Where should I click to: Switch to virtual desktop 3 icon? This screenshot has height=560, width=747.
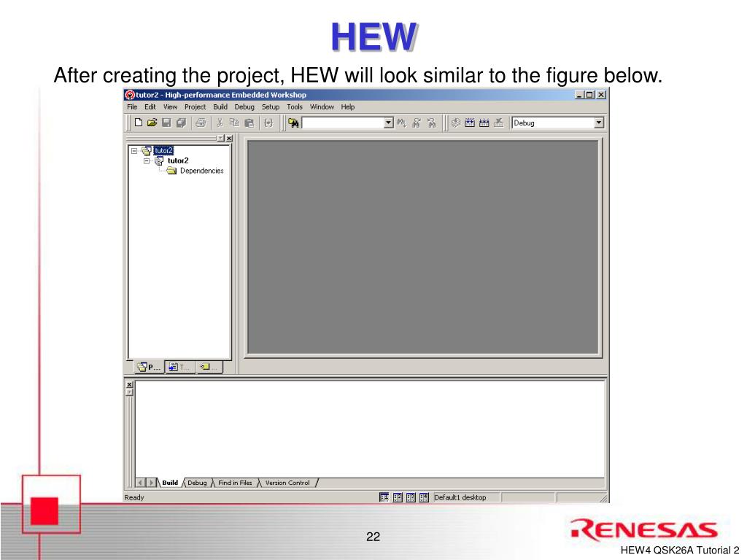click(411, 497)
